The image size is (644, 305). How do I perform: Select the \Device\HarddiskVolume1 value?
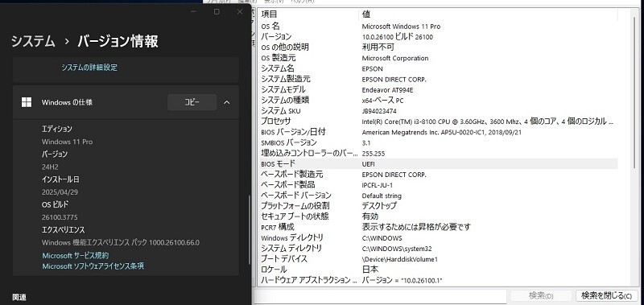tap(399, 259)
